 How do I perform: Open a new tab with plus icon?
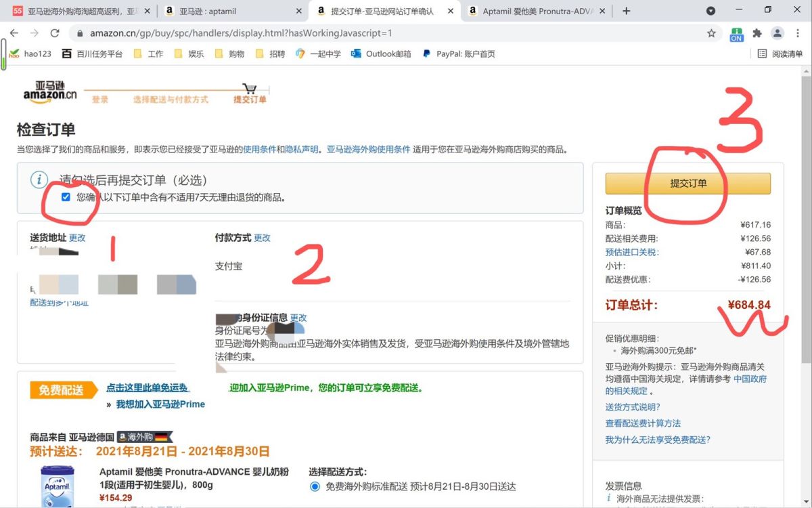coord(627,11)
